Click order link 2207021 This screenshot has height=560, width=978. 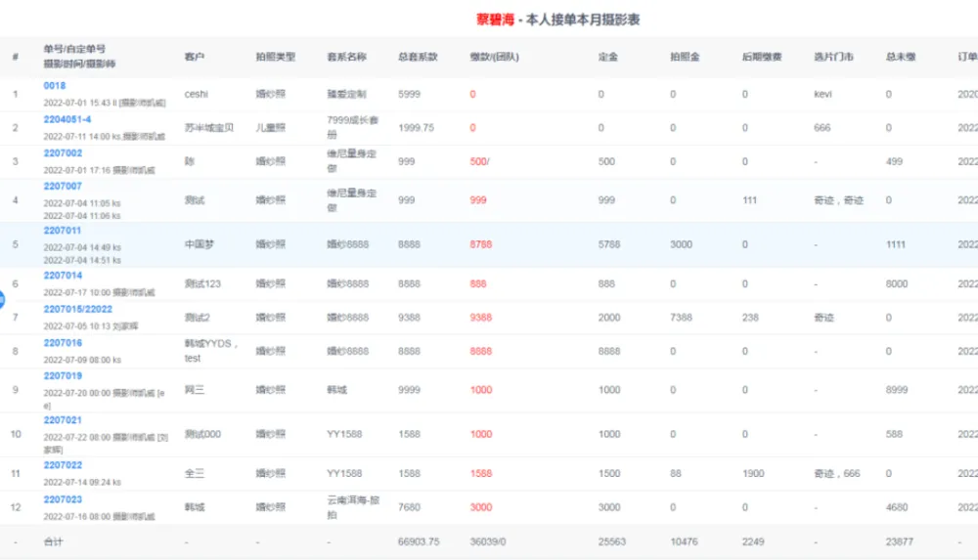point(63,420)
